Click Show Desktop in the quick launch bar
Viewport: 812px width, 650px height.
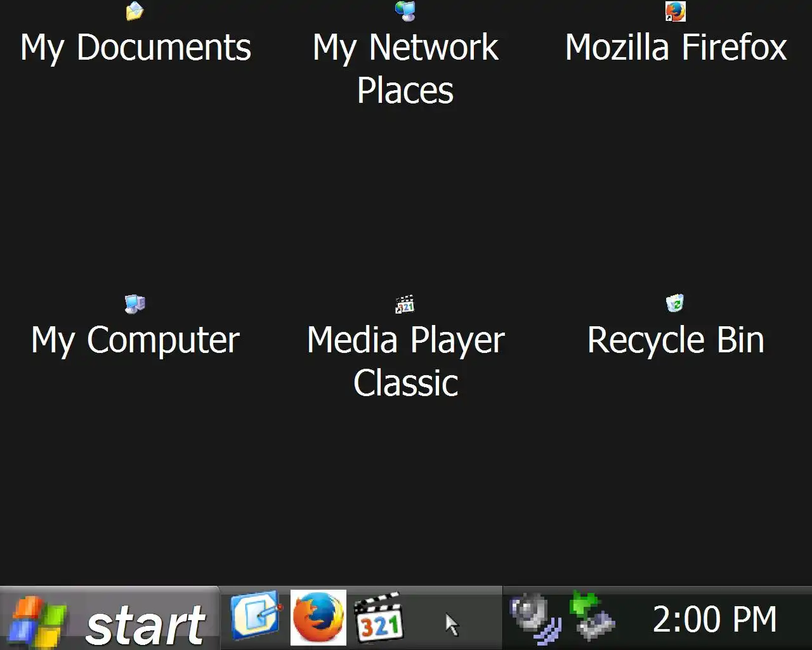(x=256, y=616)
